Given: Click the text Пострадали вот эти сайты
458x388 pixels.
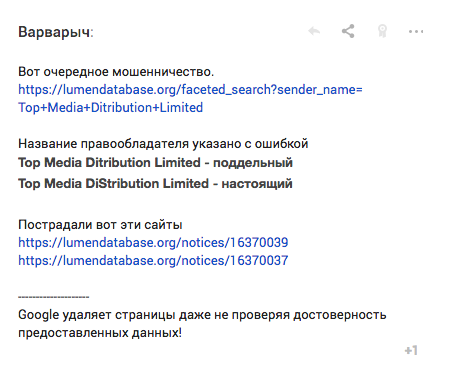Looking at the screenshot, I should (x=100, y=225).
